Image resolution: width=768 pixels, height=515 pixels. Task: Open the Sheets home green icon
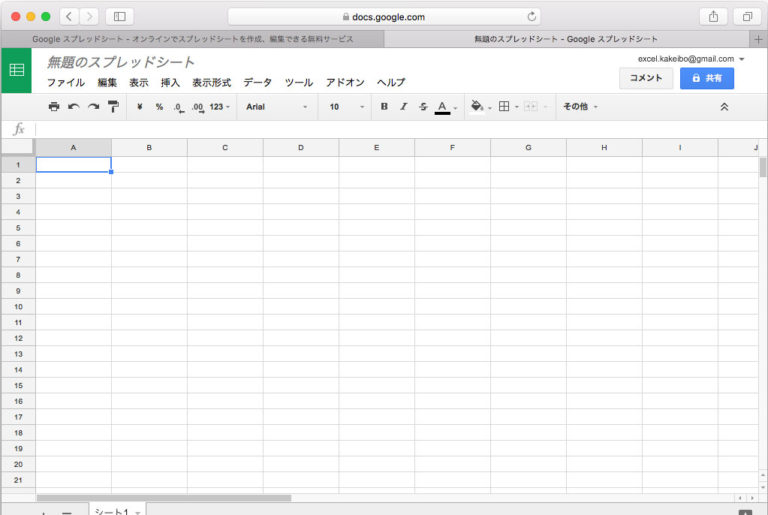16,70
